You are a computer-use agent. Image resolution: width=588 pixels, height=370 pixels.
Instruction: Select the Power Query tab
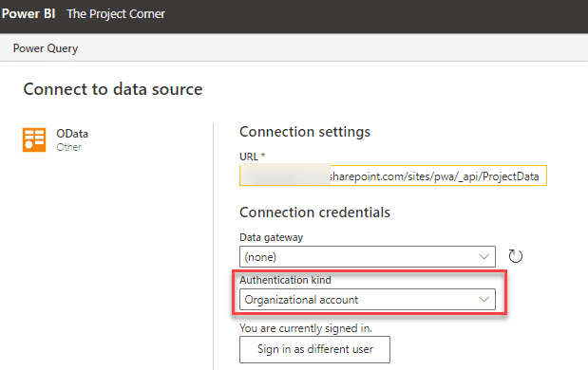coord(46,48)
